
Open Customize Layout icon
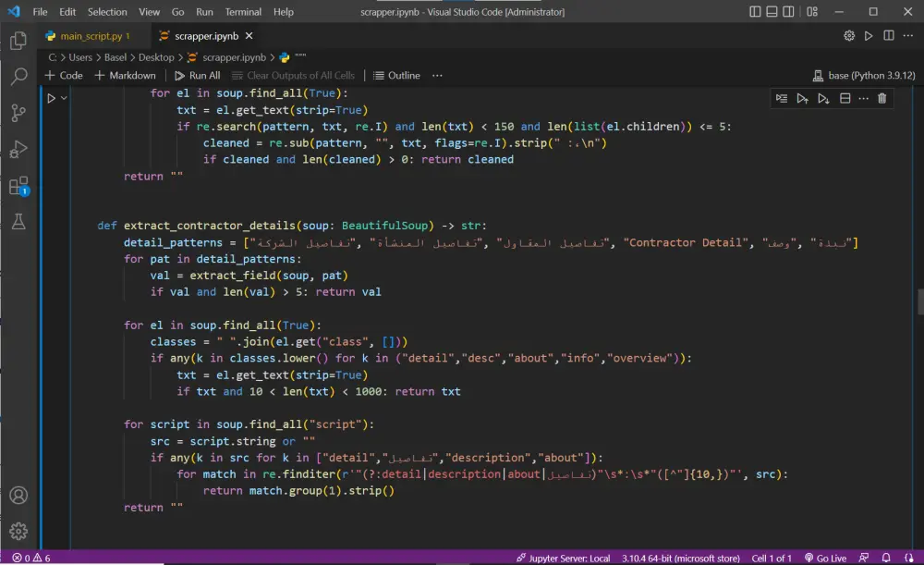coord(812,12)
